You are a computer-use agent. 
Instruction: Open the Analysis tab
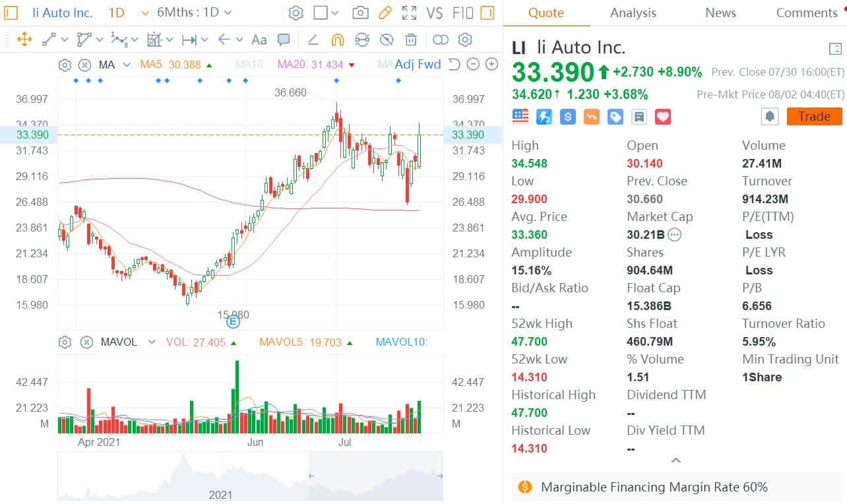pyautogui.click(x=633, y=13)
